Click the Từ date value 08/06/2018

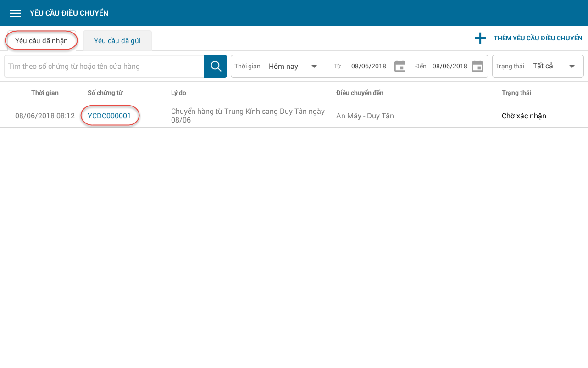[369, 66]
